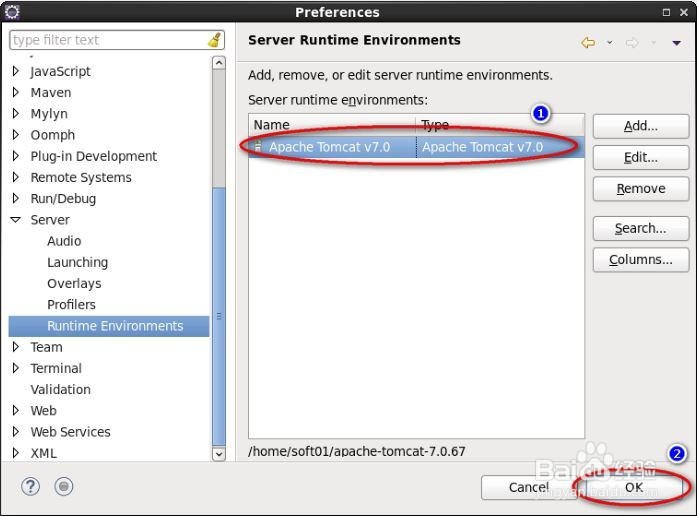Select the Audio preference page
Screen dimensions: 697x516
click(x=64, y=241)
